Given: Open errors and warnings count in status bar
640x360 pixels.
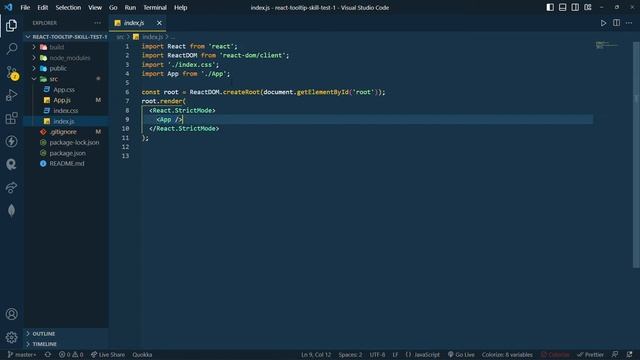Looking at the screenshot, I should pos(71,355).
